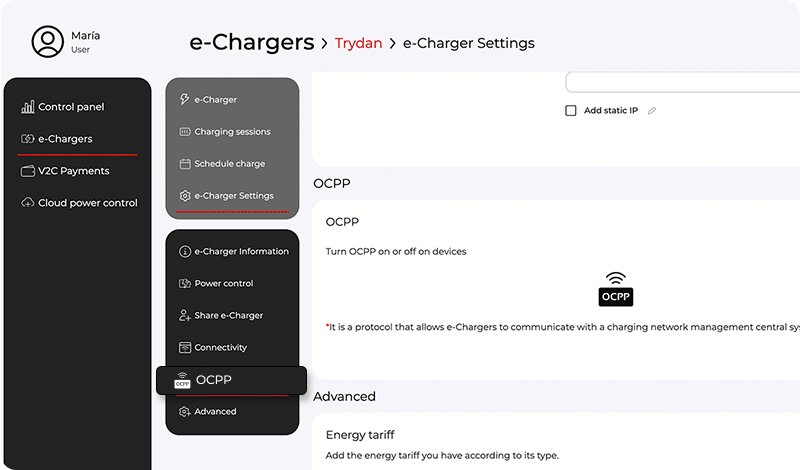Open V2C Payments section
Viewport: 800px width, 470px height.
pos(73,171)
